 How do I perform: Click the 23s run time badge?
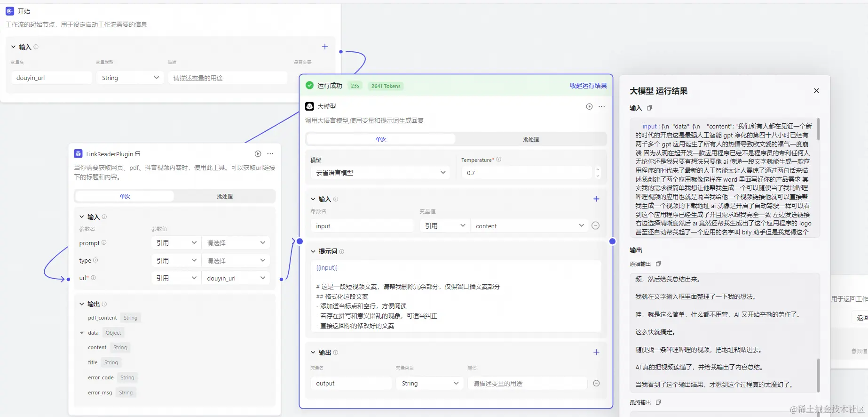pos(355,86)
